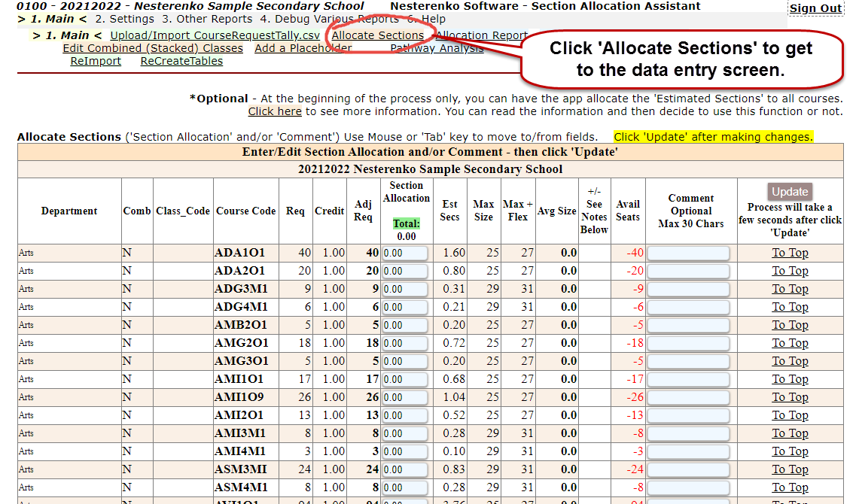Screen dimensions: 859x504
Task: Open the Allocation Report link
Action: tap(481, 35)
